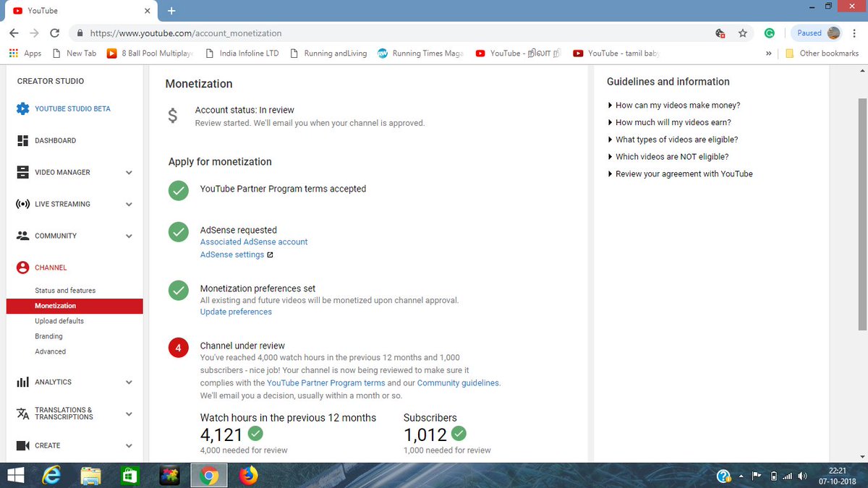Open Firefox from the taskbar

tap(248, 475)
